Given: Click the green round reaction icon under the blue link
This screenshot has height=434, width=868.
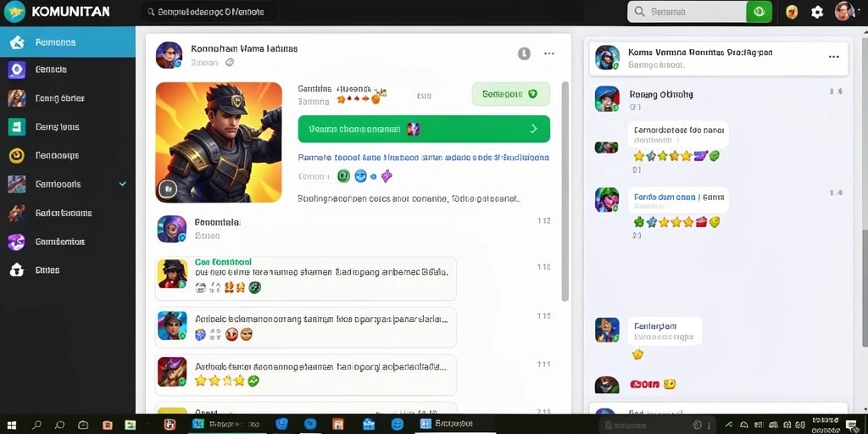Looking at the screenshot, I should click(344, 176).
